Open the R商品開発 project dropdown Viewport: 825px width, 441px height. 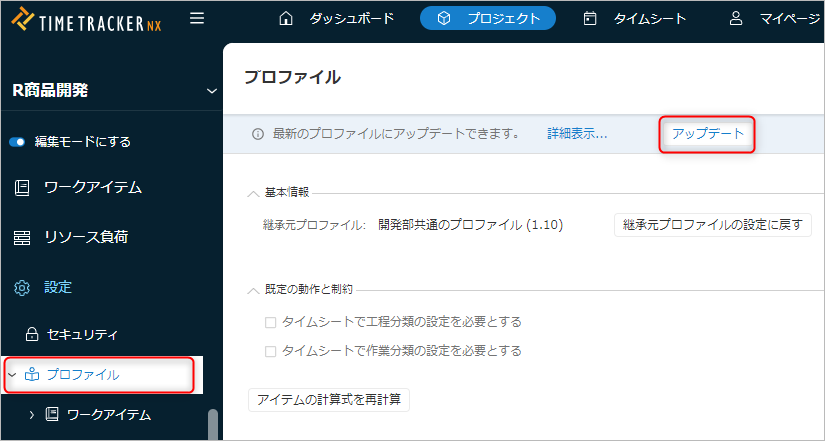click(211, 91)
